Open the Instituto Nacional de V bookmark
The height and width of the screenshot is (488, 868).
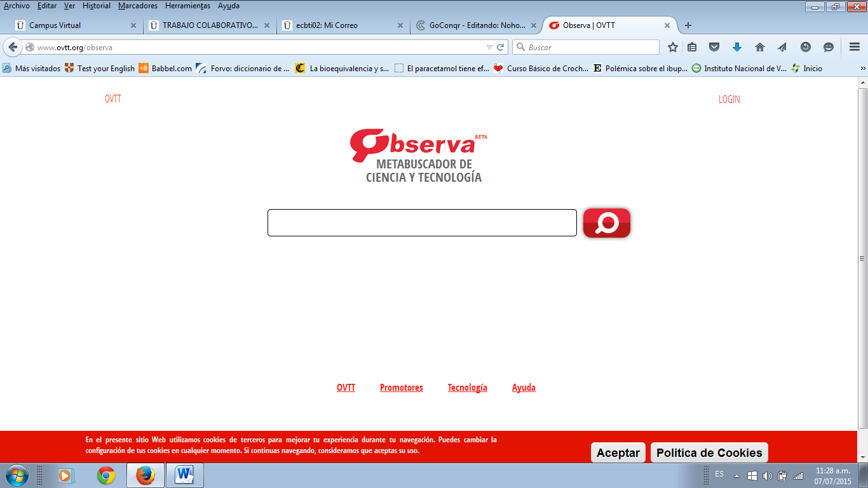740,68
